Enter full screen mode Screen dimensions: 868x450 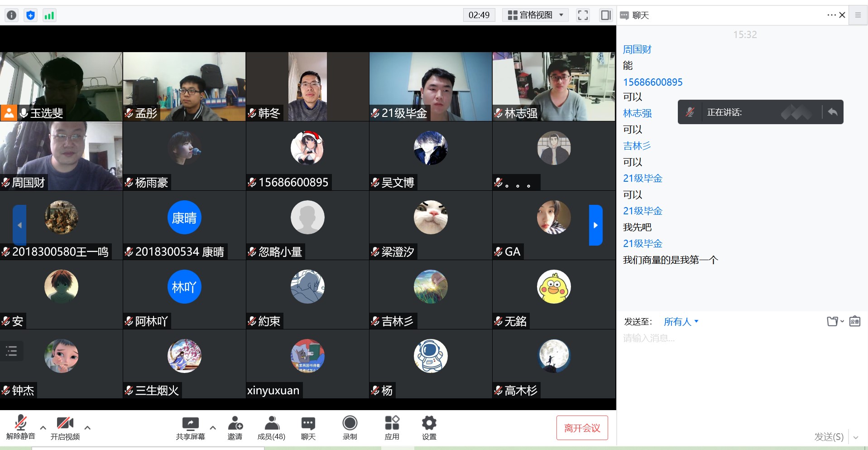point(583,15)
